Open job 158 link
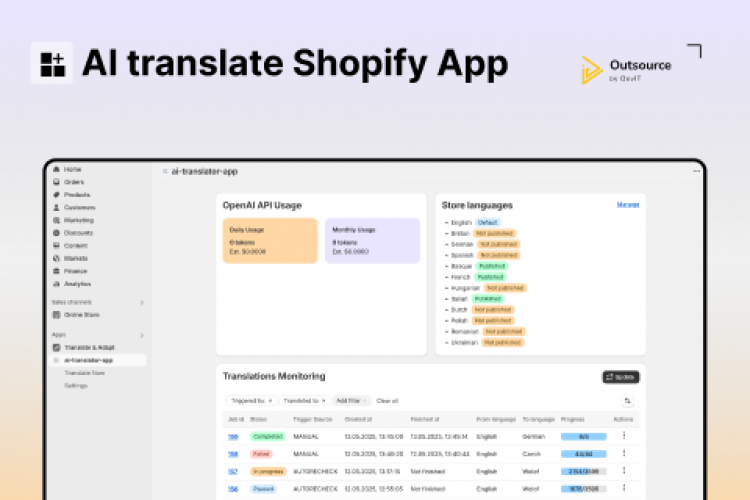750x500 pixels. click(x=233, y=454)
